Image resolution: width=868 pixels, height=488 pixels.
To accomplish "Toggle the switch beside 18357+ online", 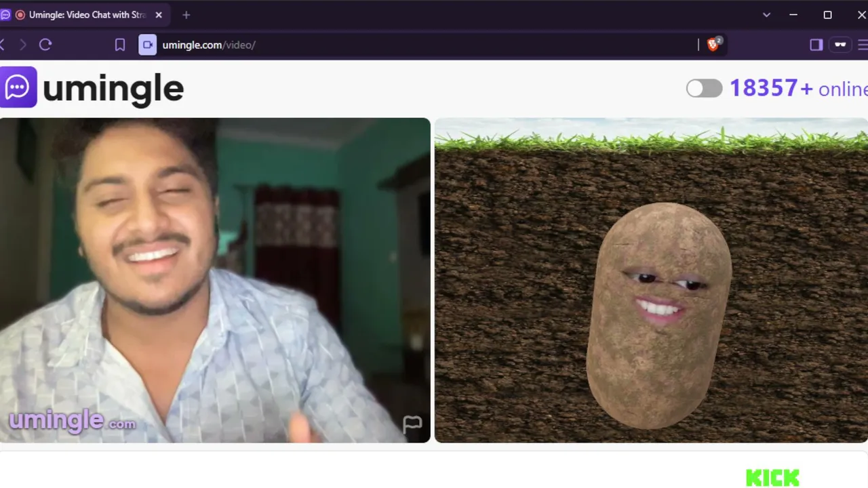I will (x=704, y=88).
